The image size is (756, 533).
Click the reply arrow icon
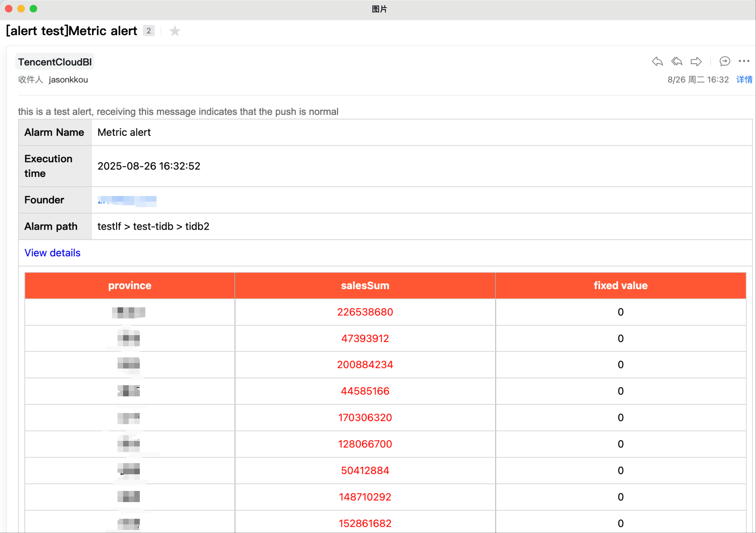point(657,62)
